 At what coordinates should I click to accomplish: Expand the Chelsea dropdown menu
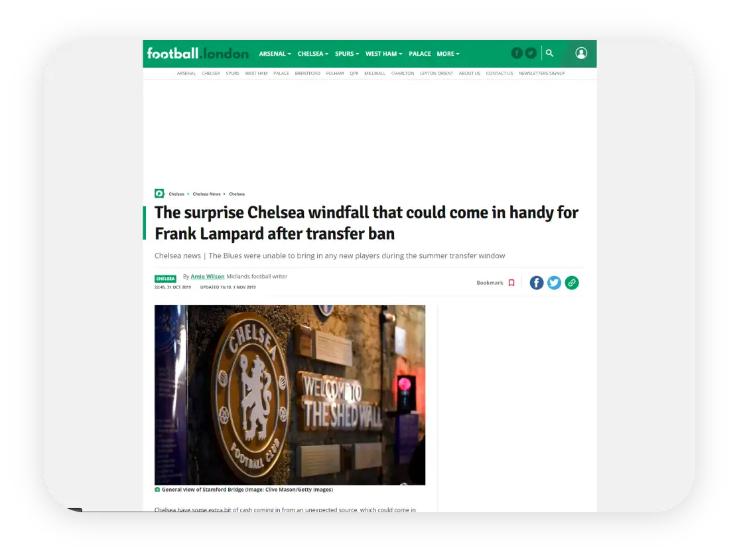tap(313, 54)
